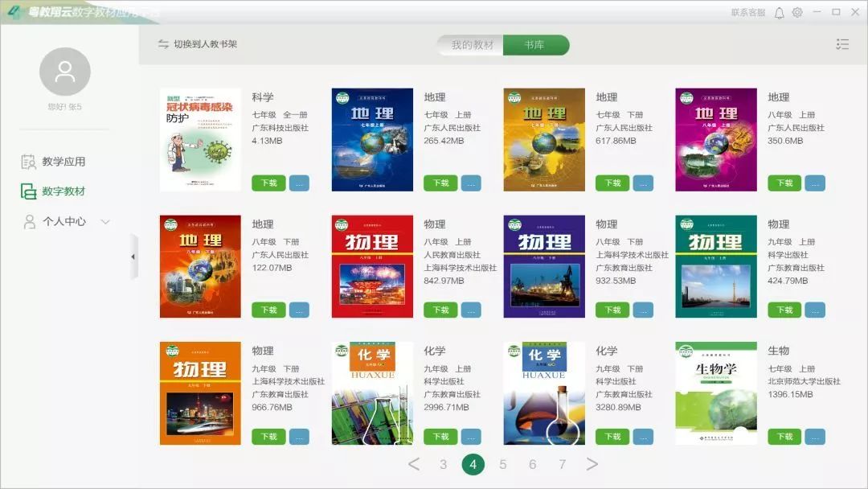This screenshot has height=489, width=868.
Task: Collapse the sidebar using the left arrow tab
Action: click(x=133, y=257)
